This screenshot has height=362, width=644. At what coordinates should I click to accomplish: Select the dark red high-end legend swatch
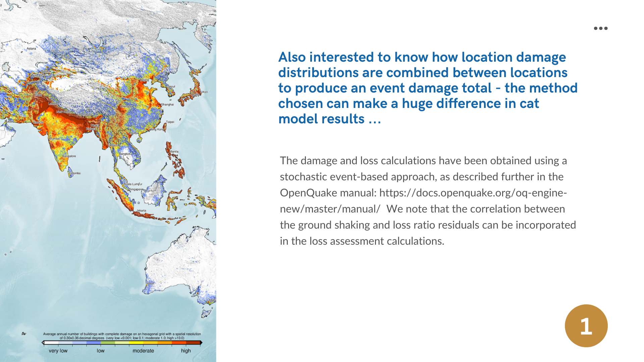[193, 343]
